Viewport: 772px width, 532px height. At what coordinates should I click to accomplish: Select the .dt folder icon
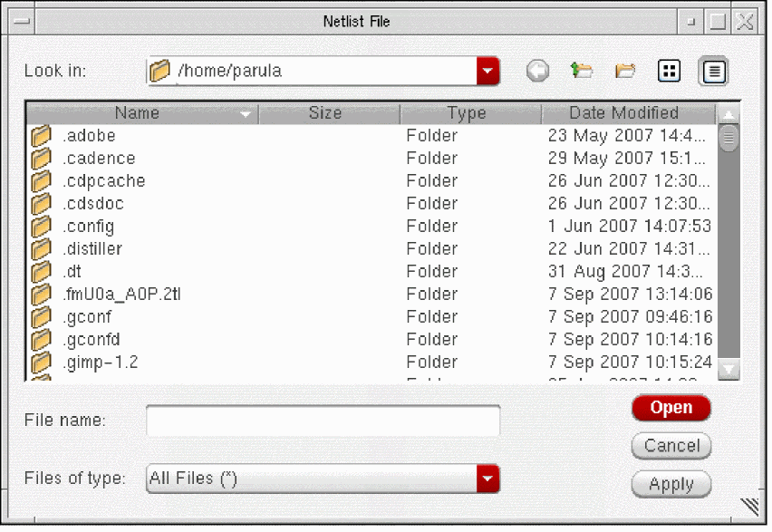pos(42,271)
